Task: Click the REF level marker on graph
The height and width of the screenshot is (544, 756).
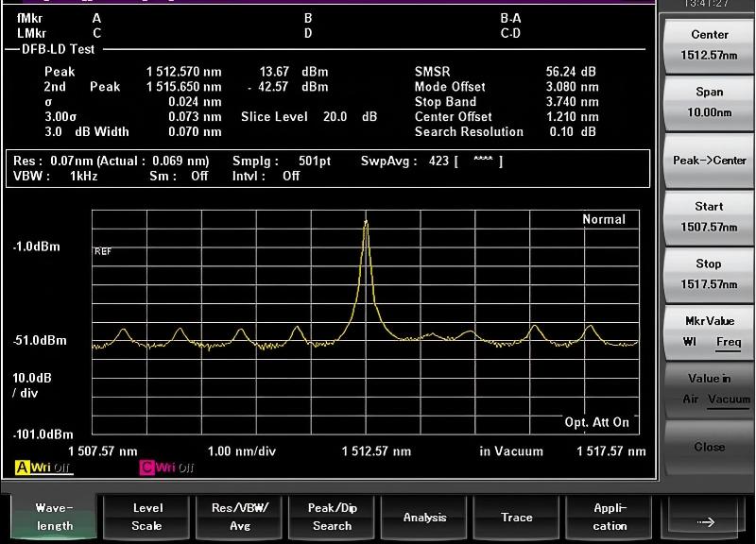Action: click(x=102, y=251)
